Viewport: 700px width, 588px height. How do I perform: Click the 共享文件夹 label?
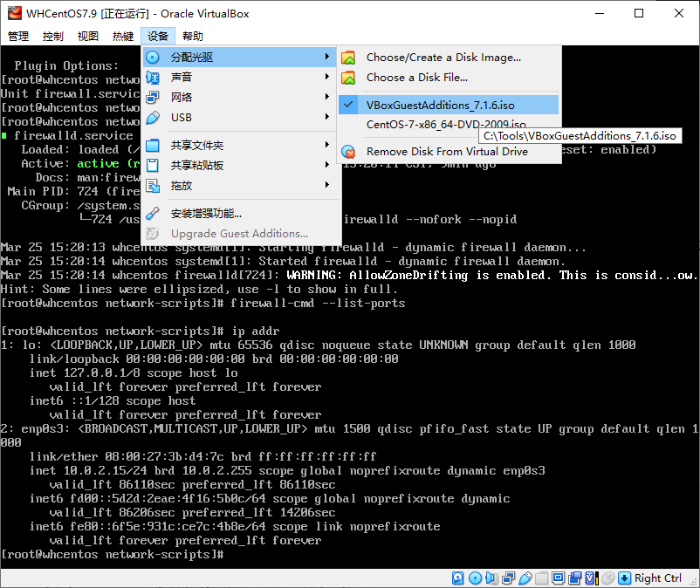pyautogui.click(x=197, y=146)
